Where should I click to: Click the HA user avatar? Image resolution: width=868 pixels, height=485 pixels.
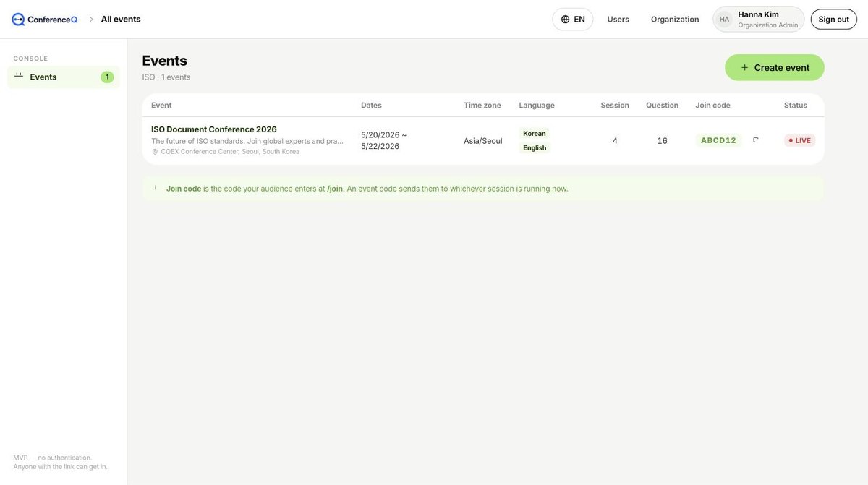[724, 20]
